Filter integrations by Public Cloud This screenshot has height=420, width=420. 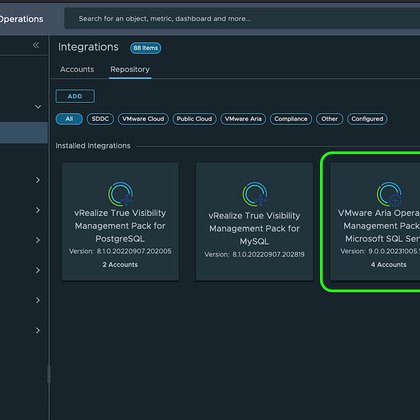[194, 119]
